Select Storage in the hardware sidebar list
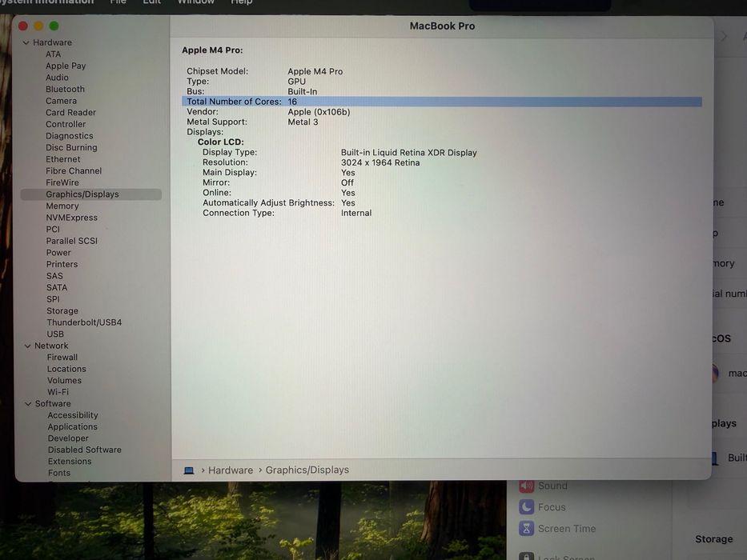Image resolution: width=747 pixels, height=560 pixels. (62, 311)
